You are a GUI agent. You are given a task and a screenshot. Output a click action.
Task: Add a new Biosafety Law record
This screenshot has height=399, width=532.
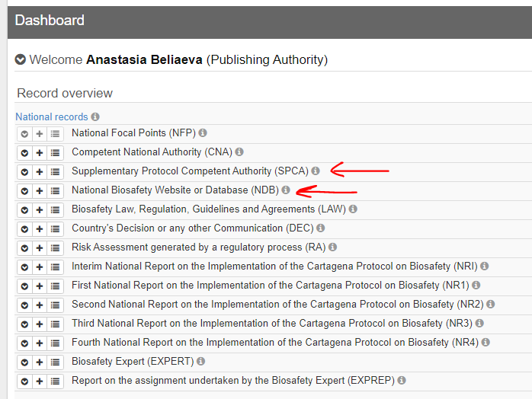click(x=40, y=209)
